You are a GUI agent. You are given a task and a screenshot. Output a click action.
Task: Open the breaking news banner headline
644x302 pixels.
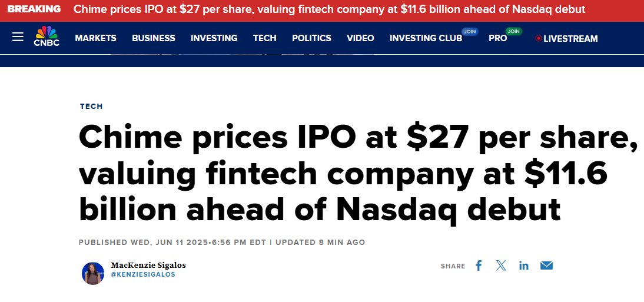click(330, 9)
